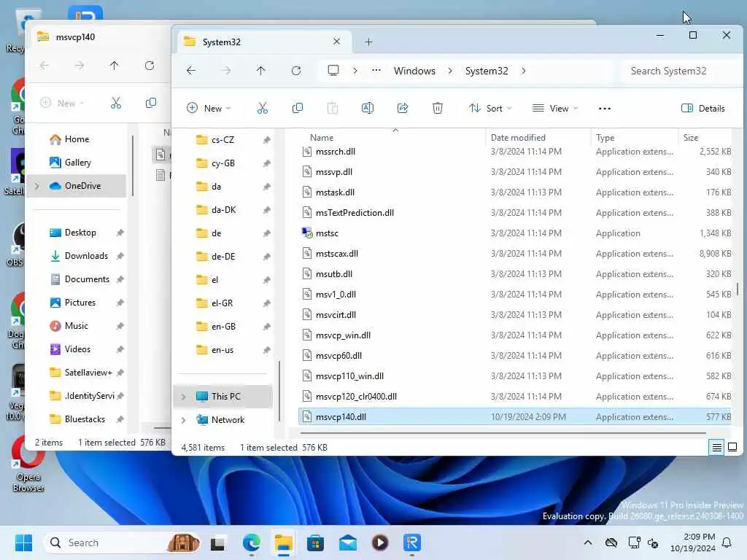747x560 pixels.
Task: Select msvcp120_clr0400.dll file
Action: click(356, 397)
